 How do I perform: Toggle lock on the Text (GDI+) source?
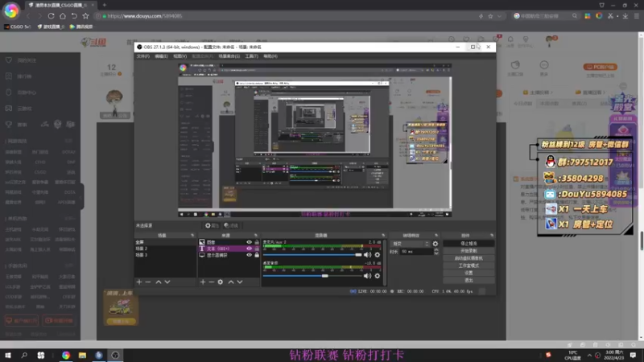point(257,249)
